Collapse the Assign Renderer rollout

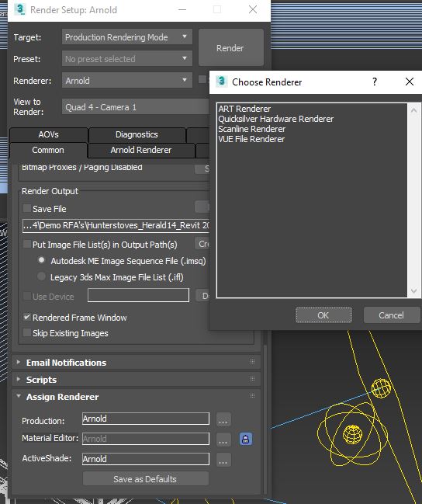(19, 396)
